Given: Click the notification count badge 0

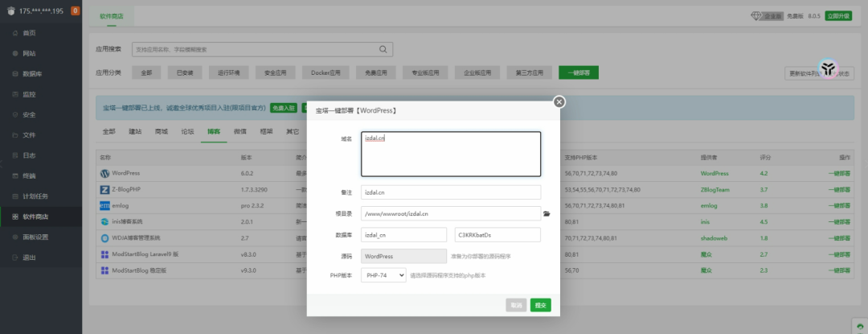Looking at the screenshot, I should (76, 10).
